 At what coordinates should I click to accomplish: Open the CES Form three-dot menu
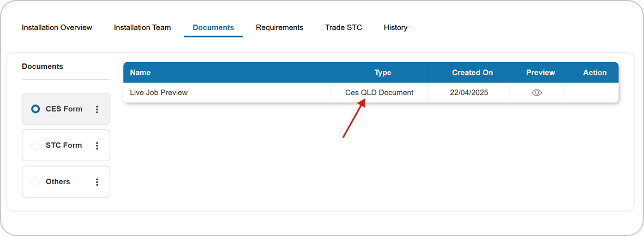click(x=98, y=109)
